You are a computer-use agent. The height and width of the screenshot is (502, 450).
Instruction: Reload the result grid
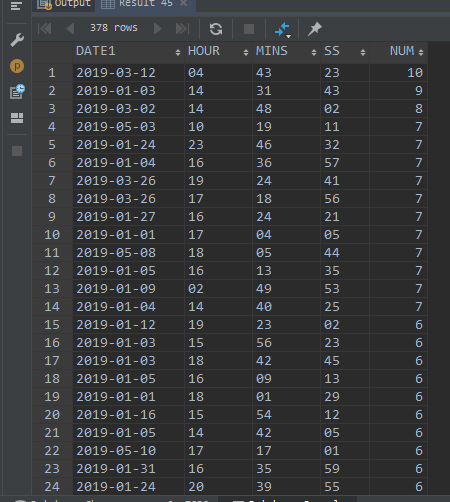pos(216,29)
